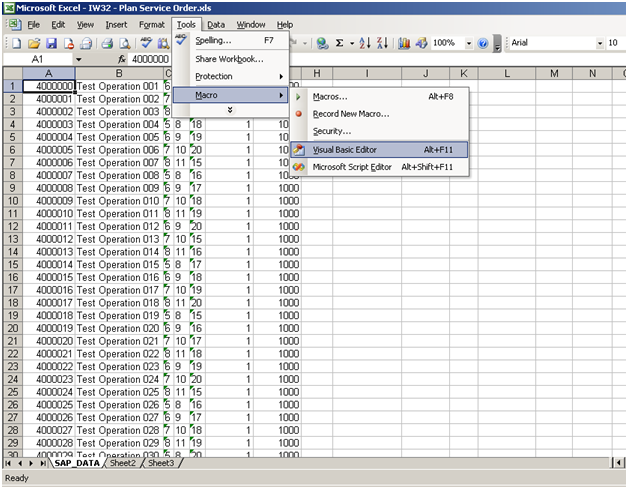Expand the Protection submenu
This screenshot has width=628, height=489.
click(231, 76)
